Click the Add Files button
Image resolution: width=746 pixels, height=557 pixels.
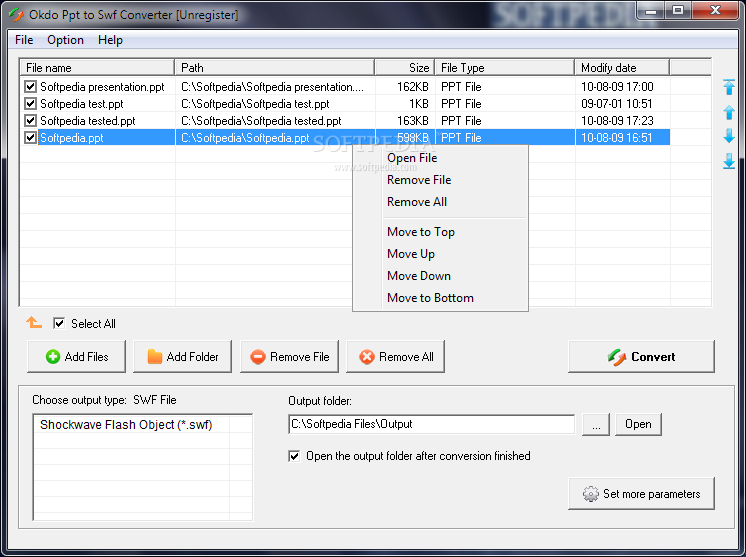77,356
